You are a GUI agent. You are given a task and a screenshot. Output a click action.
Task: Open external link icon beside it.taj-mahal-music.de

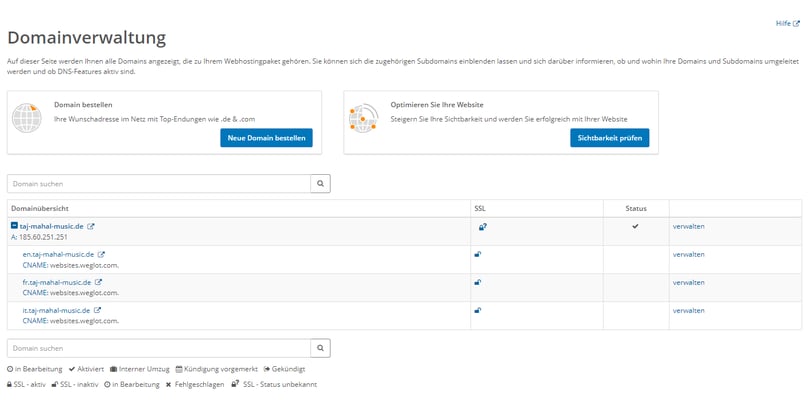(98, 310)
